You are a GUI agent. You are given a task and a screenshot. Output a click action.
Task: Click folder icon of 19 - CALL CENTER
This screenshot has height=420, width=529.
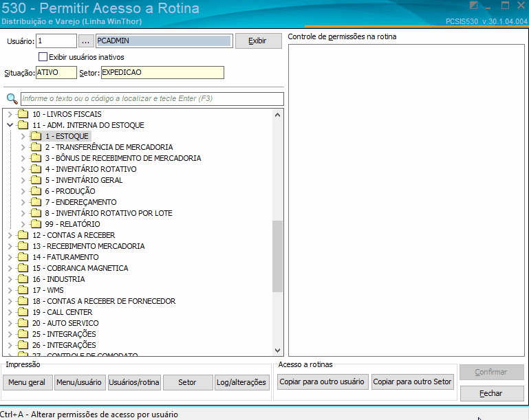23,312
